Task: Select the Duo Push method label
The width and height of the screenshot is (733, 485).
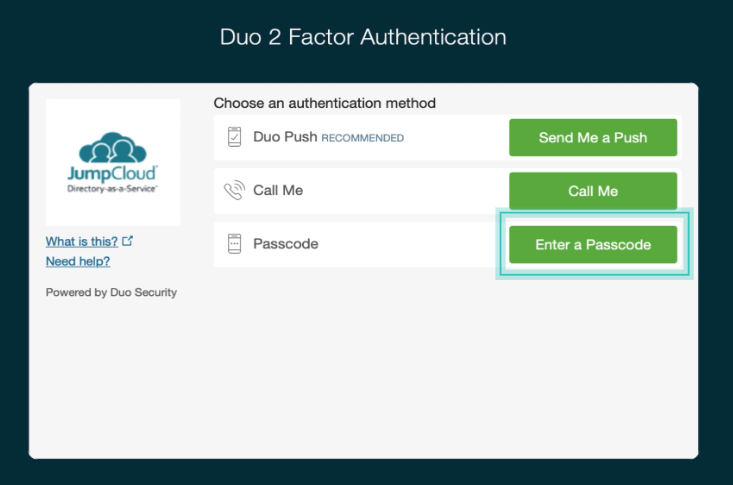Action: pyautogui.click(x=285, y=137)
